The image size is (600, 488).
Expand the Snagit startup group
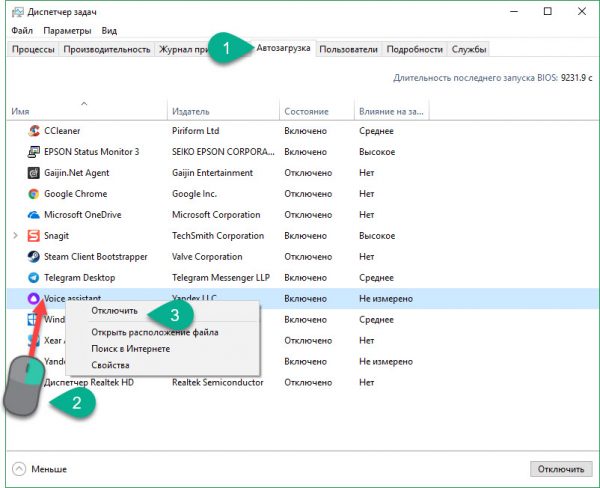click(16, 236)
